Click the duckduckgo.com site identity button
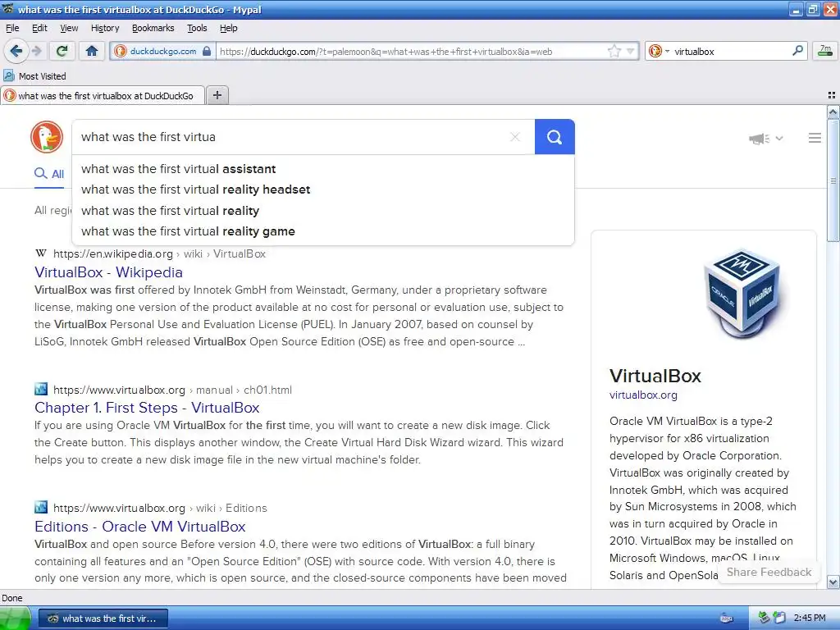Image resolution: width=840 pixels, height=630 pixels. (163, 52)
